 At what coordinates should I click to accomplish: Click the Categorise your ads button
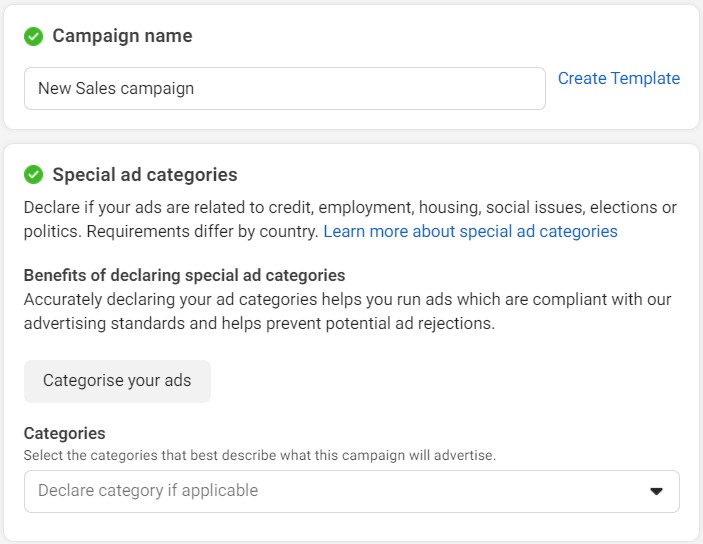pos(117,381)
